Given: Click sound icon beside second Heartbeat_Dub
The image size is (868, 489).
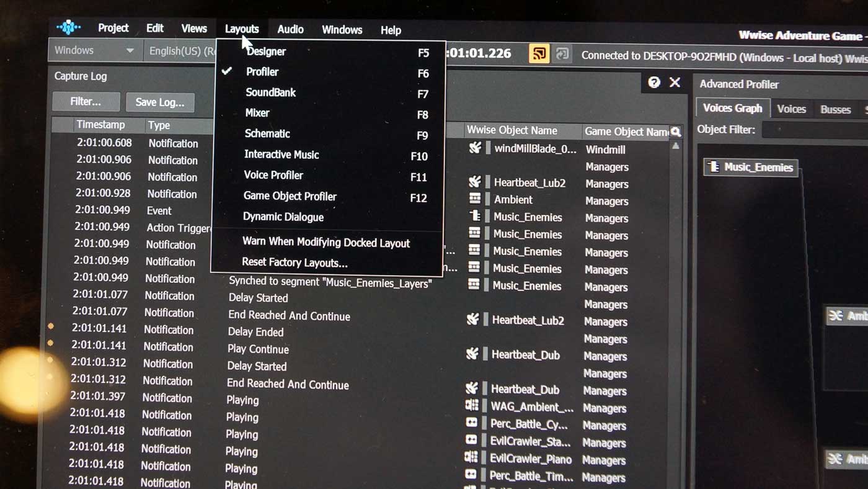Looking at the screenshot, I should (472, 389).
